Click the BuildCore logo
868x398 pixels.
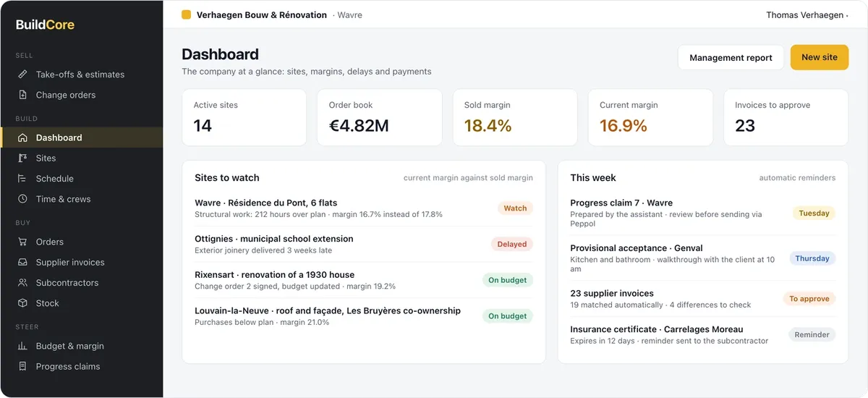click(45, 25)
